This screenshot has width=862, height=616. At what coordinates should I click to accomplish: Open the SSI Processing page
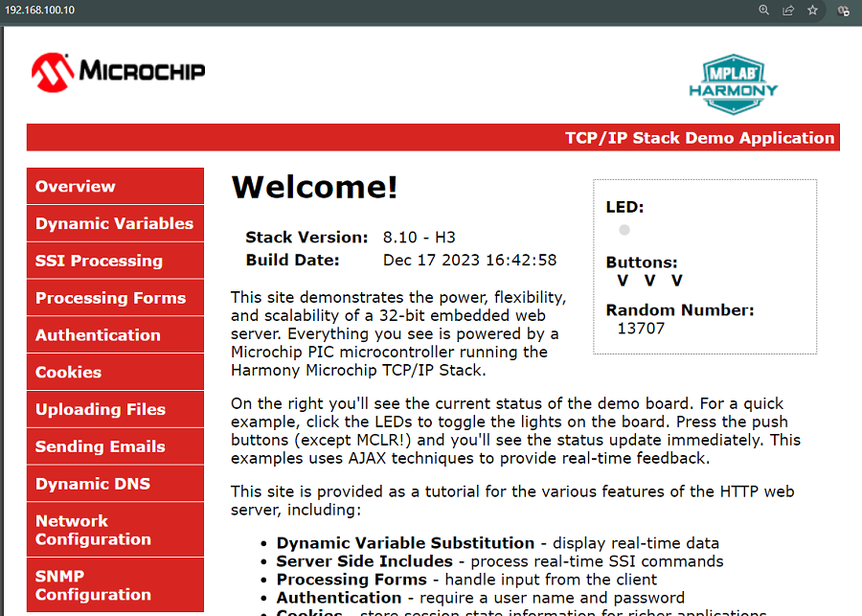[x=115, y=261]
